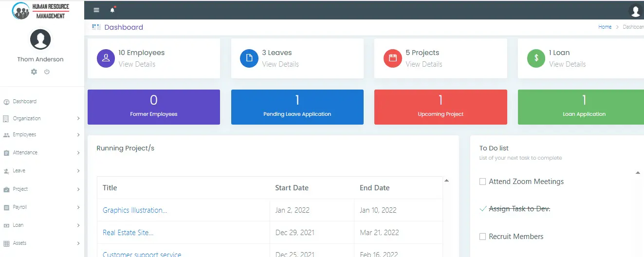View Details for 3 Leaves
Screen dimensions: 644x257
click(x=280, y=64)
